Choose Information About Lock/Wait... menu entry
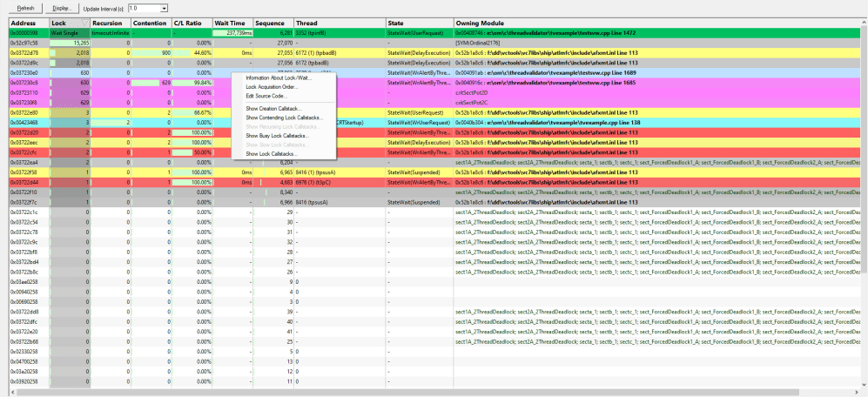The image size is (868, 397). (279, 78)
